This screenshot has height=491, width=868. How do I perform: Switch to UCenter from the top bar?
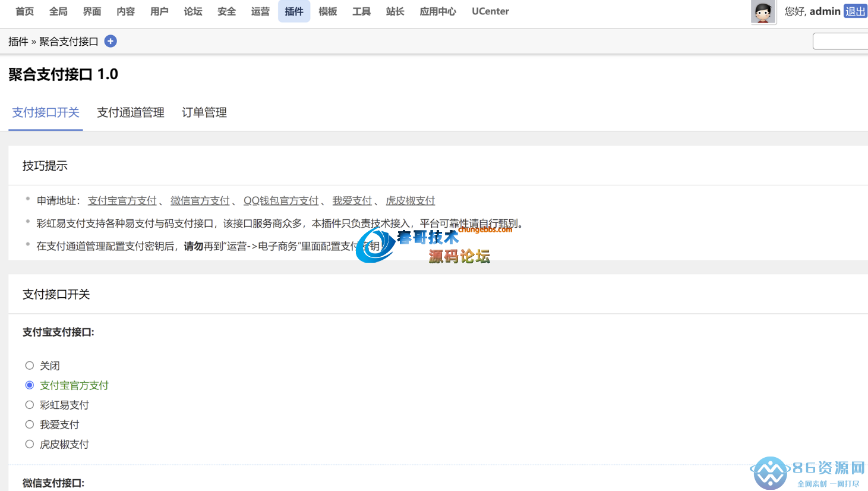pyautogui.click(x=490, y=11)
